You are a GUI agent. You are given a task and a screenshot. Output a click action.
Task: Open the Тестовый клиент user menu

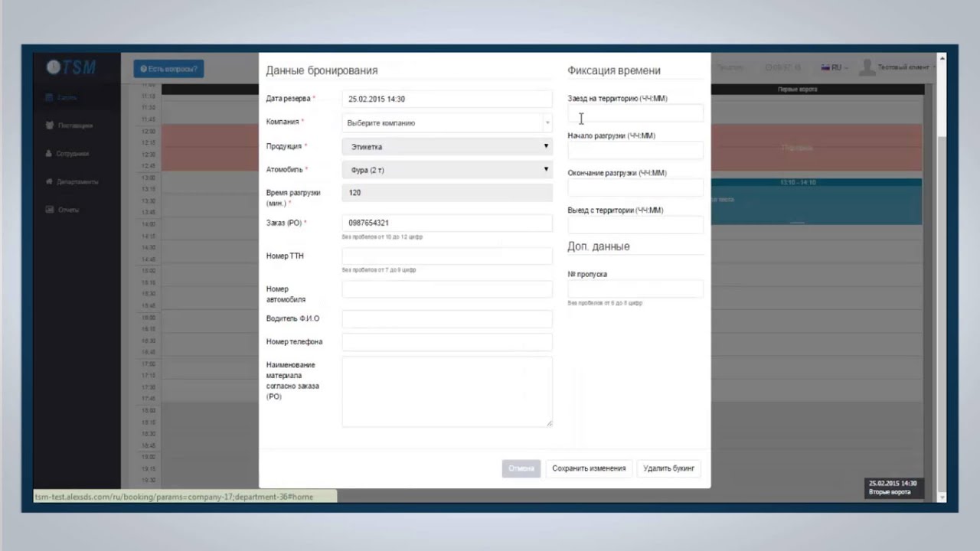(896, 67)
